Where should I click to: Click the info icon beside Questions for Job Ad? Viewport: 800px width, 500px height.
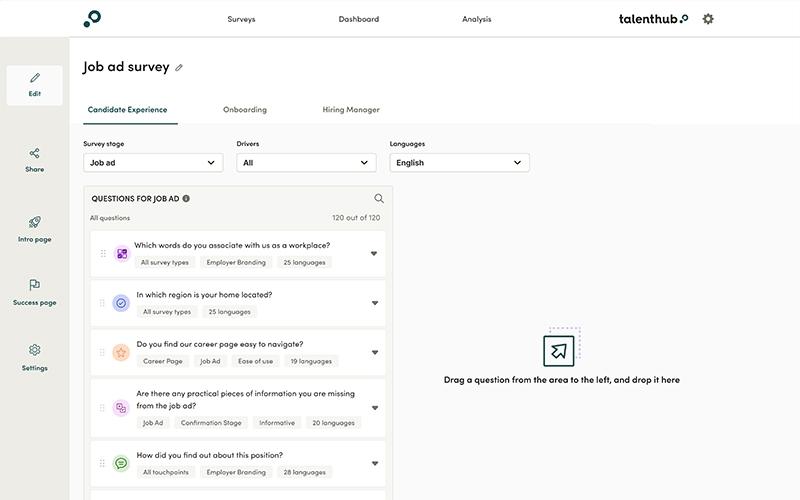[x=186, y=198]
